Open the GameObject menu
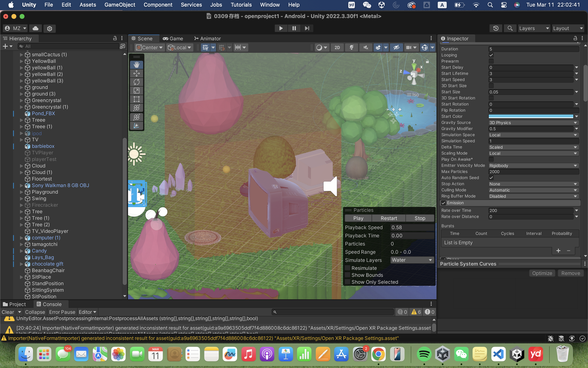Viewport: 588px width, 368px height. 119,5
